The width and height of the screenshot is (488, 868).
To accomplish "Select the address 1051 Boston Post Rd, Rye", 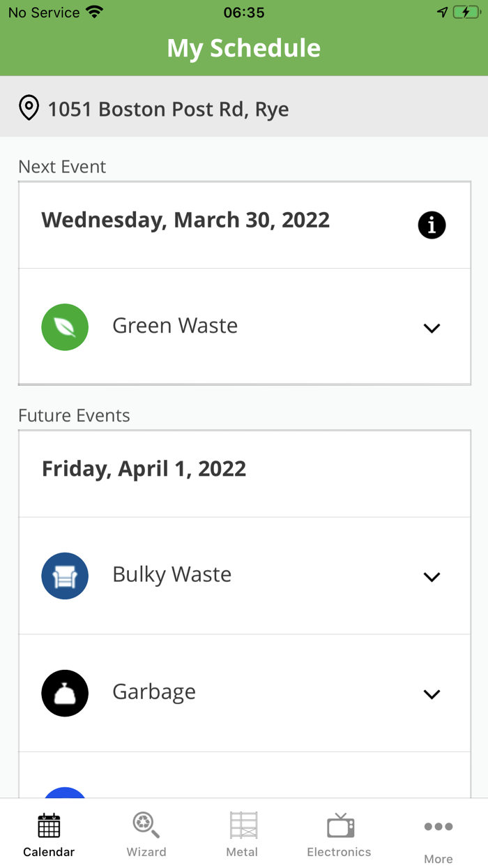I will (x=168, y=109).
